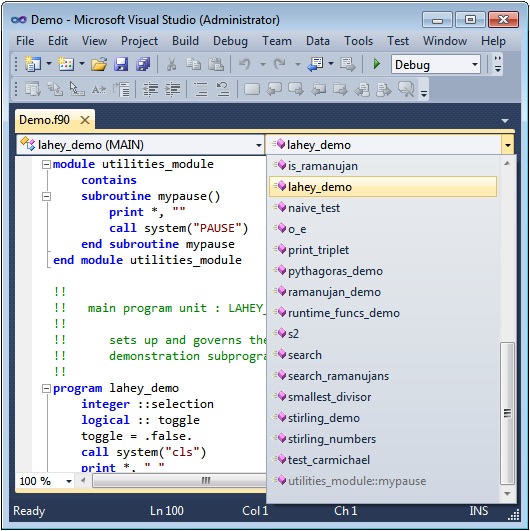
Task: Open the Tools menu
Action: 358,41
